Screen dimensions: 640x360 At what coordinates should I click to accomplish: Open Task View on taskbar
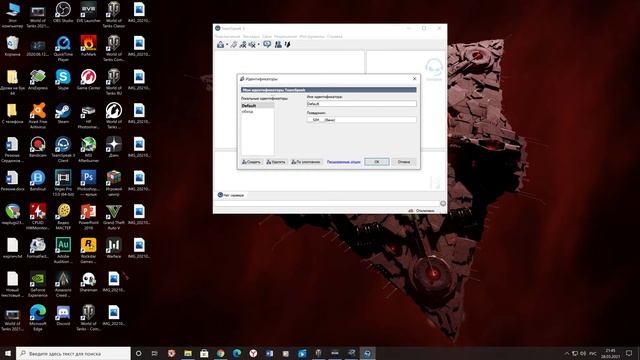pyautogui.click(x=154, y=353)
